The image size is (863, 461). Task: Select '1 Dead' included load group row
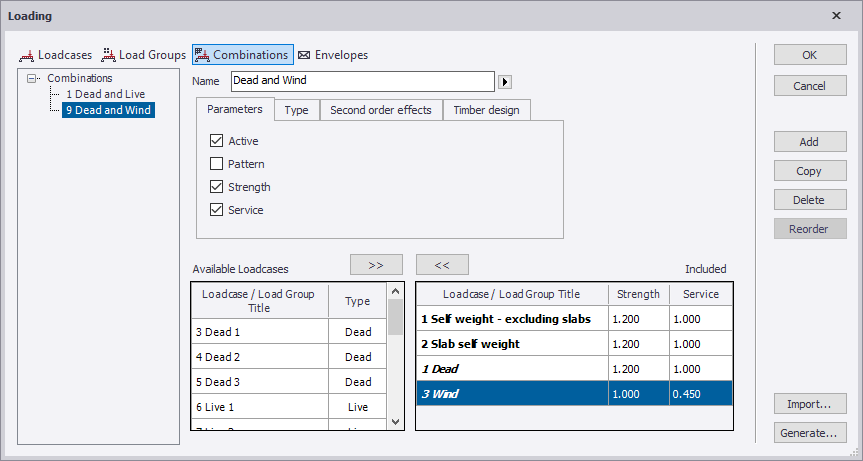(x=575, y=369)
